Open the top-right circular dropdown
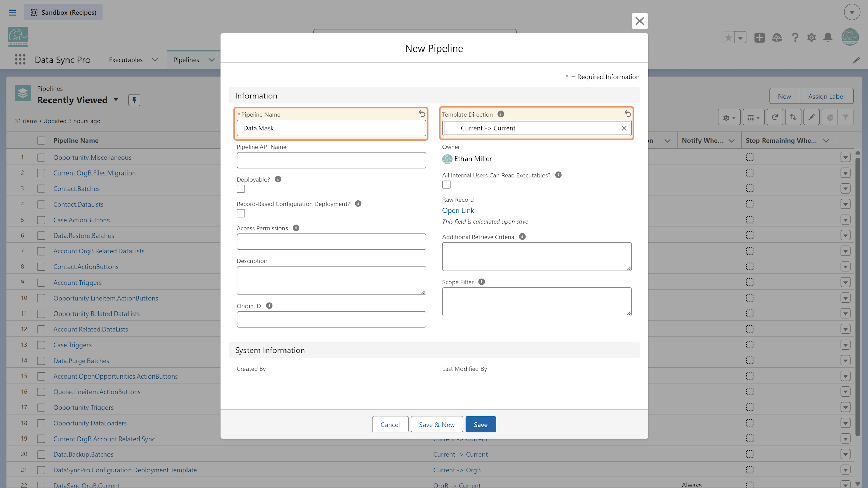The width and height of the screenshot is (868, 488). point(852,12)
